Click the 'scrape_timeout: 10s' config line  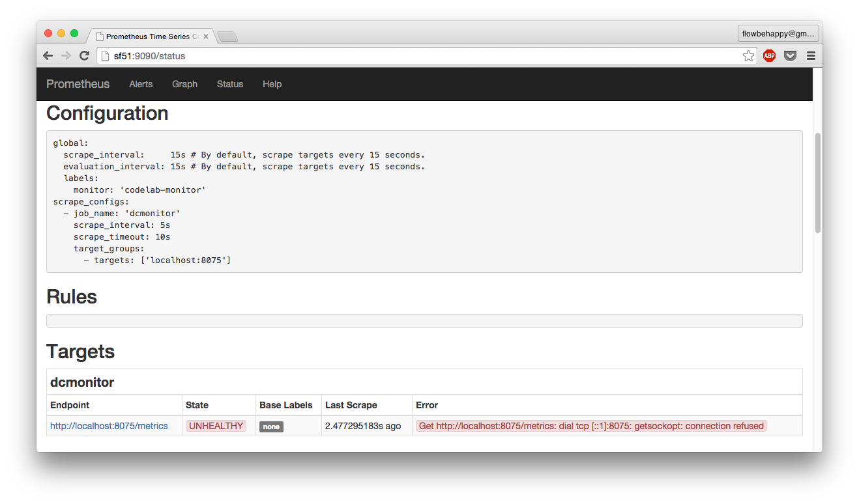pos(122,237)
